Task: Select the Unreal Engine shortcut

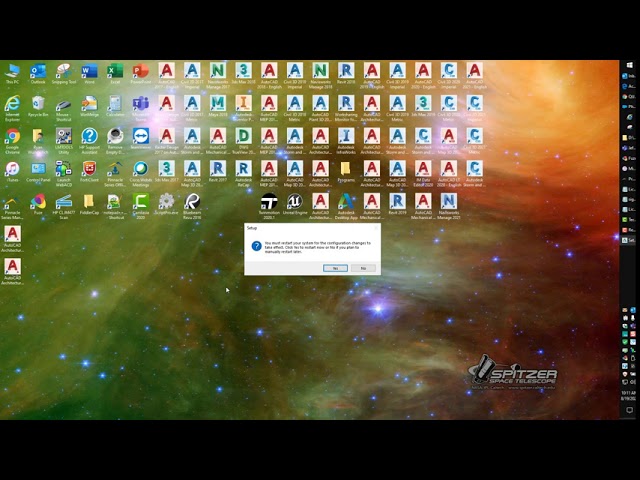Action: click(295, 204)
